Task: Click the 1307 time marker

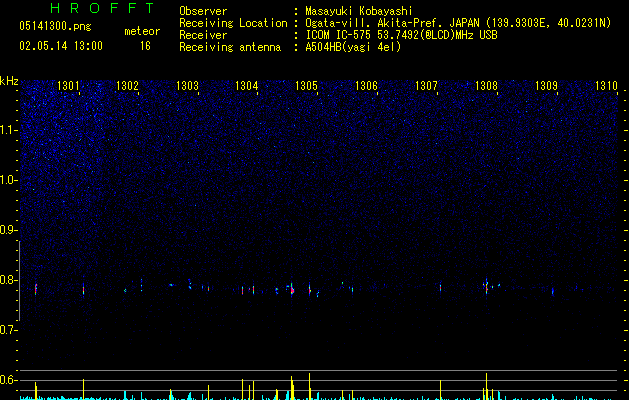Action: point(426,86)
